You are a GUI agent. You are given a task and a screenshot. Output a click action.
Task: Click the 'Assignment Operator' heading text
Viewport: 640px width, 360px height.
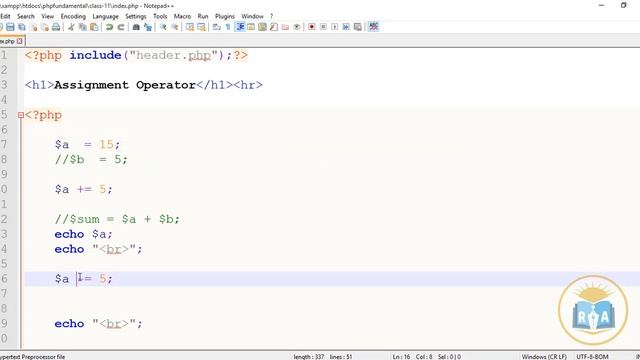point(125,85)
